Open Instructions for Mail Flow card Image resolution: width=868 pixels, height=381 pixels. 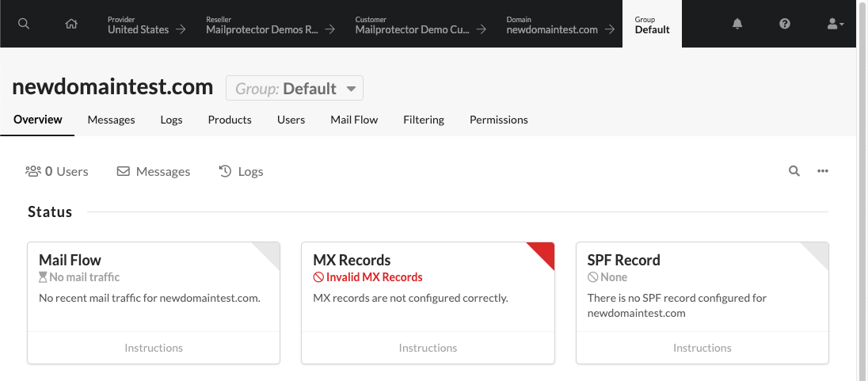pos(154,348)
